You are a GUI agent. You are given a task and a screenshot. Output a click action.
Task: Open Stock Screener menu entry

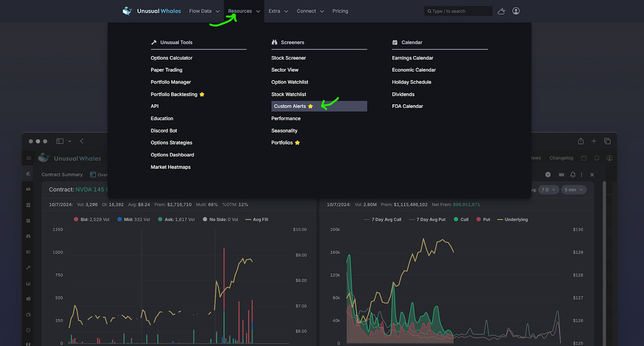click(x=288, y=58)
